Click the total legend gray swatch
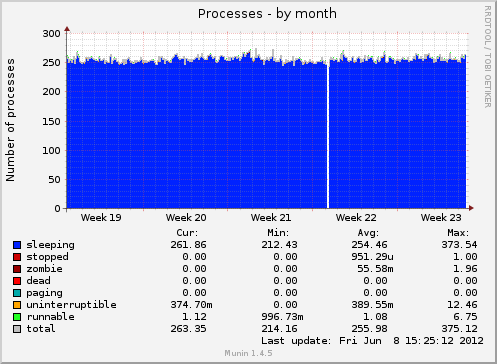This screenshot has height=364, width=497. [x=17, y=329]
